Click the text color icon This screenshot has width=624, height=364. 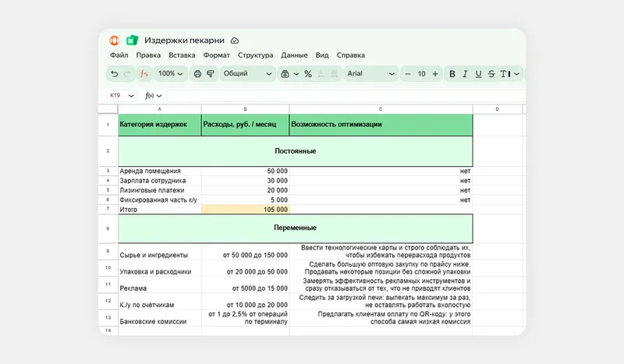(505, 73)
